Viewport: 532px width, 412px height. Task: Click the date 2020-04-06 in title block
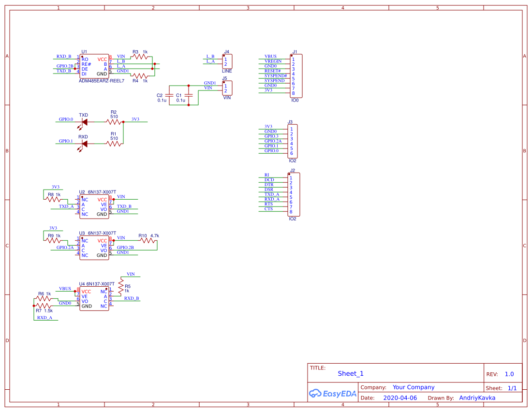coord(400,397)
